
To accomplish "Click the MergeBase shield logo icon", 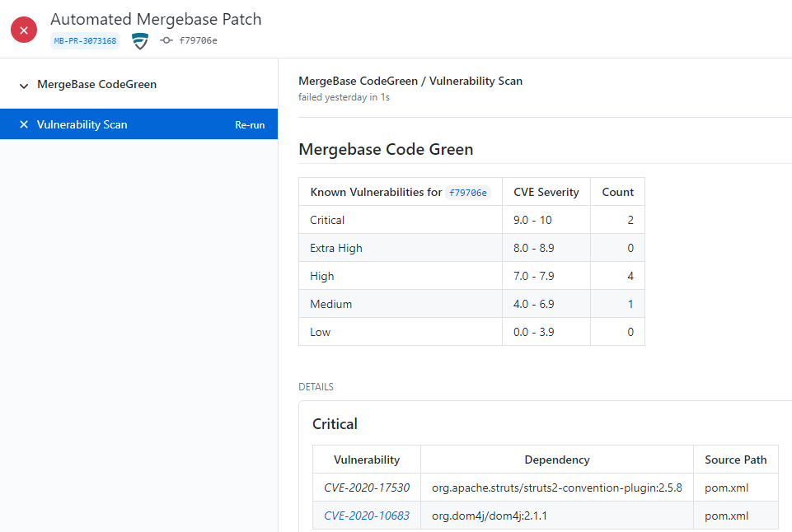I will tap(140, 41).
